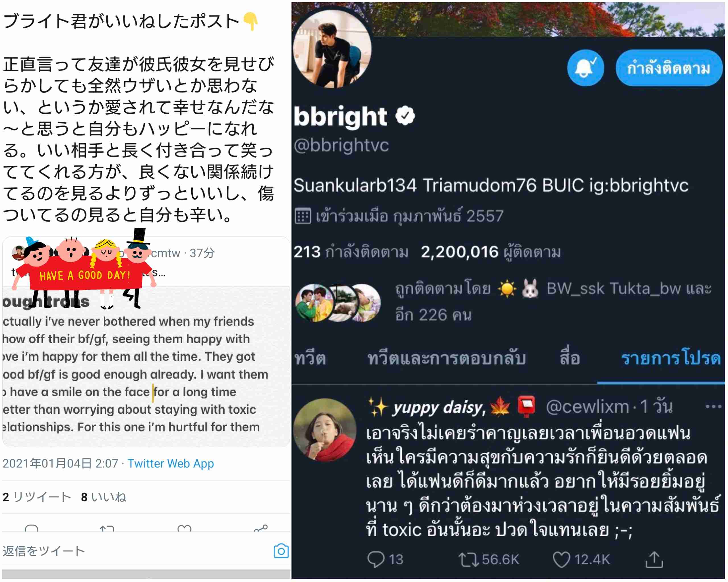Click the blue กำลังติดตาม following button
The height and width of the screenshot is (582, 728).
pos(669,68)
